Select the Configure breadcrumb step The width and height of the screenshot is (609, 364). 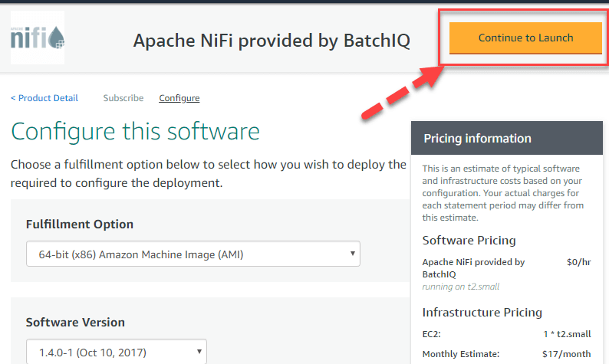[179, 98]
